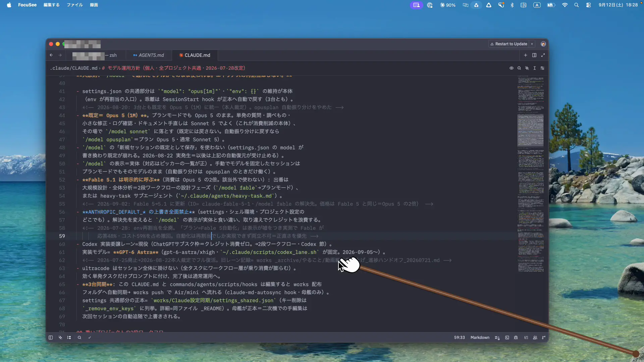Open editor controls sliders icon
Image resolution: width=644 pixels, height=362 pixels.
point(542,68)
